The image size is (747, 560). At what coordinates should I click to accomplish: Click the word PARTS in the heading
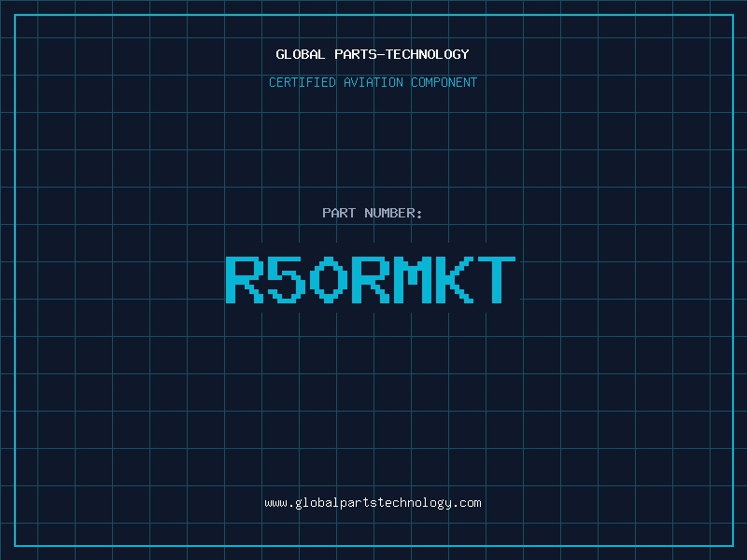(x=355, y=54)
